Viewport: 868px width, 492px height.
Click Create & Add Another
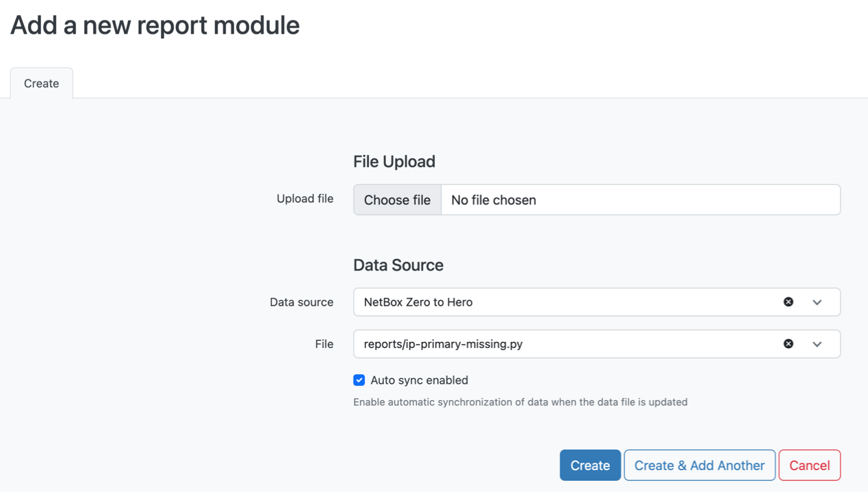point(699,465)
